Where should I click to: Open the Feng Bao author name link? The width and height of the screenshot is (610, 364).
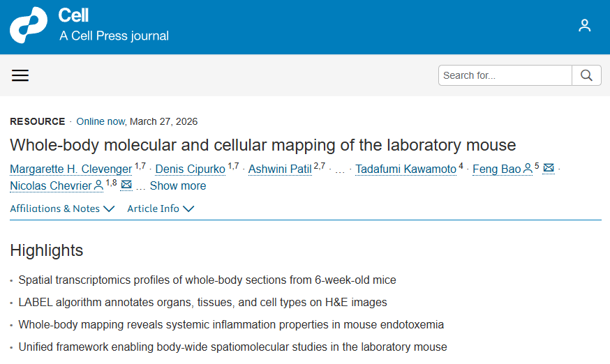point(496,169)
